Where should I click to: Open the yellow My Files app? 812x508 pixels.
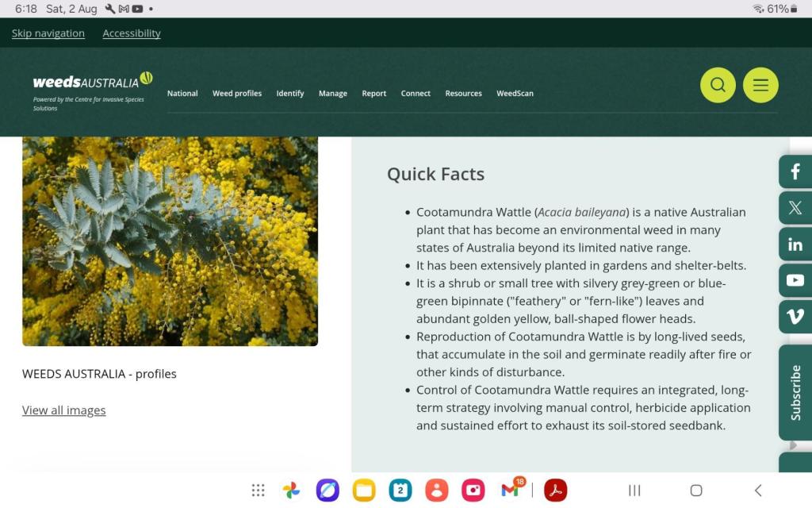point(364,490)
